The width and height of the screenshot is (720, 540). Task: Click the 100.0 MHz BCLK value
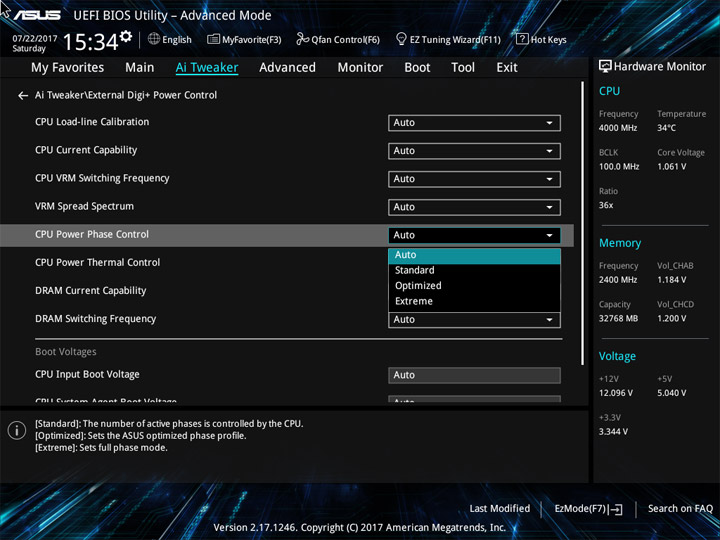click(x=619, y=167)
